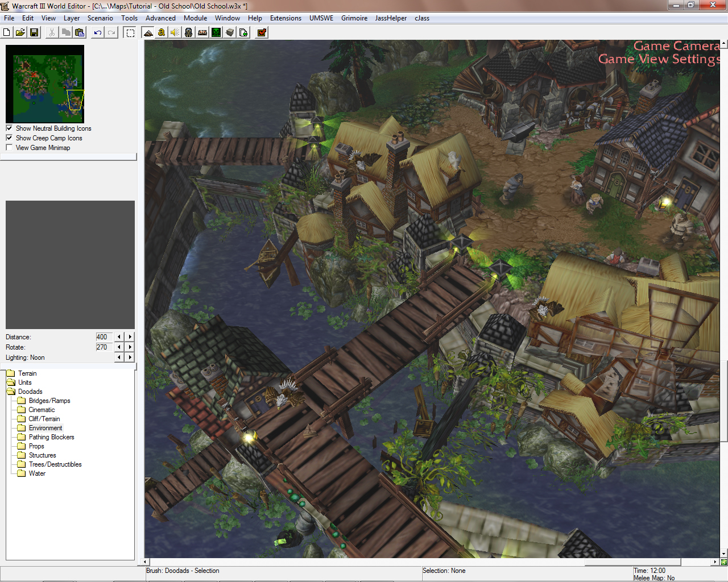Enable View Game Minimap checkbox
Screen dimensions: 728x582
9,148
